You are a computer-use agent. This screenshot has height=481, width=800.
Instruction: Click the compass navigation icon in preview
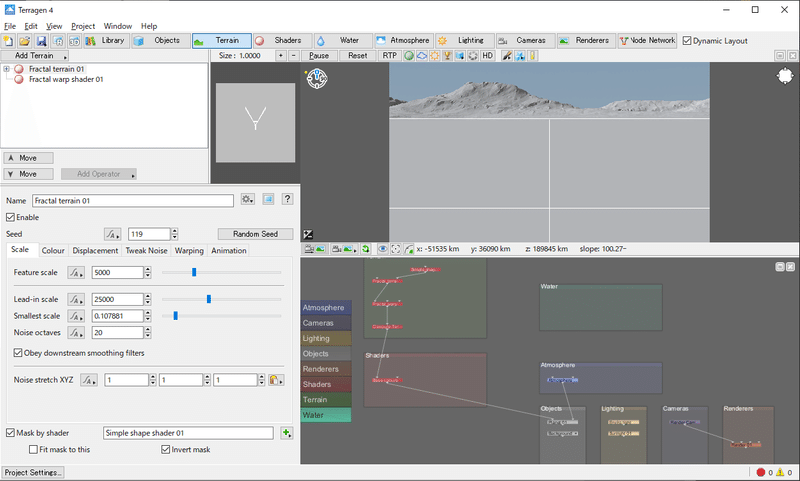317,79
